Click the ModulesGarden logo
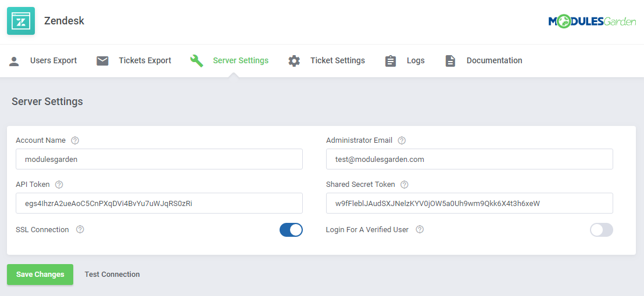Screen dimensions: 644x296 (x=592, y=21)
